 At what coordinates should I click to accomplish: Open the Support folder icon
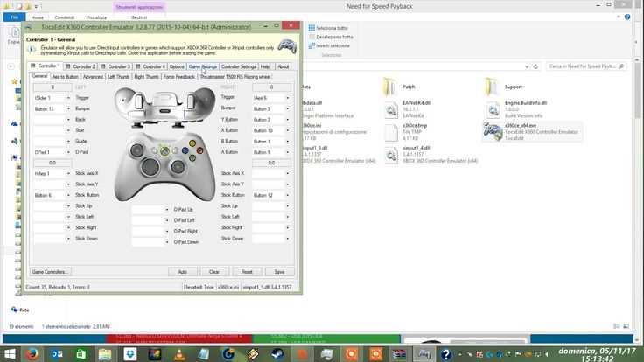tap(492, 87)
